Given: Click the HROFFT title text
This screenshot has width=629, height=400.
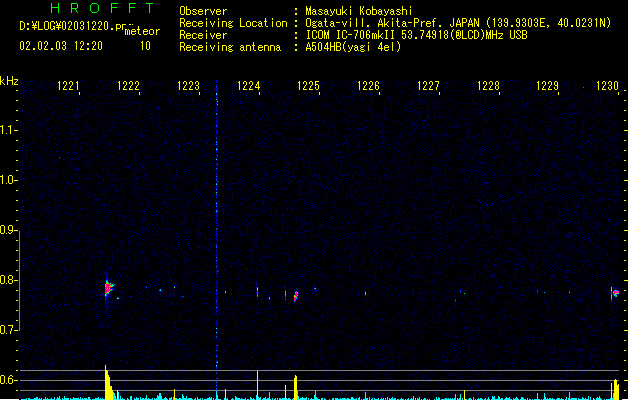Looking at the screenshot, I should click(x=102, y=8).
